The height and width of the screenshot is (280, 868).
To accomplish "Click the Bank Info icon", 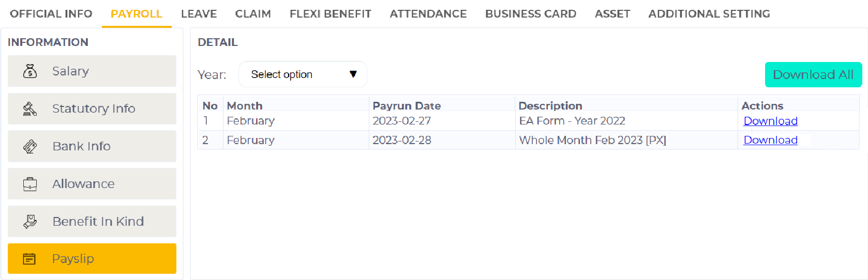I will (x=30, y=147).
